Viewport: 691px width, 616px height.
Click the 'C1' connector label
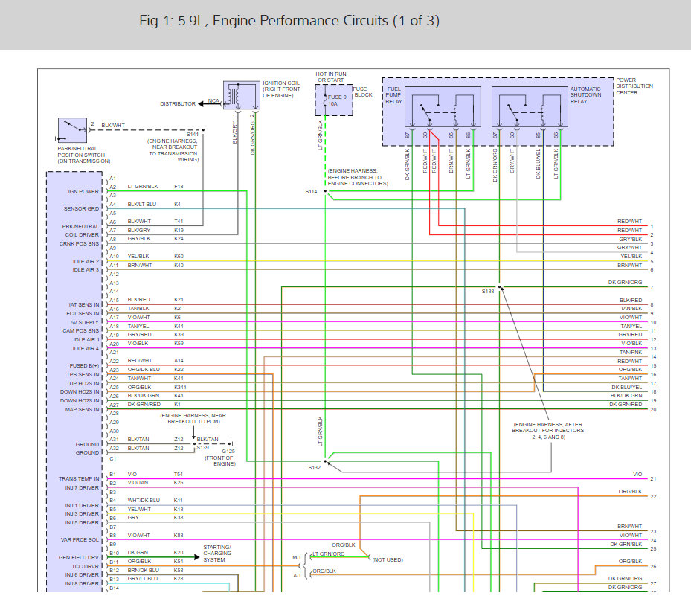pyautogui.click(x=113, y=459)
